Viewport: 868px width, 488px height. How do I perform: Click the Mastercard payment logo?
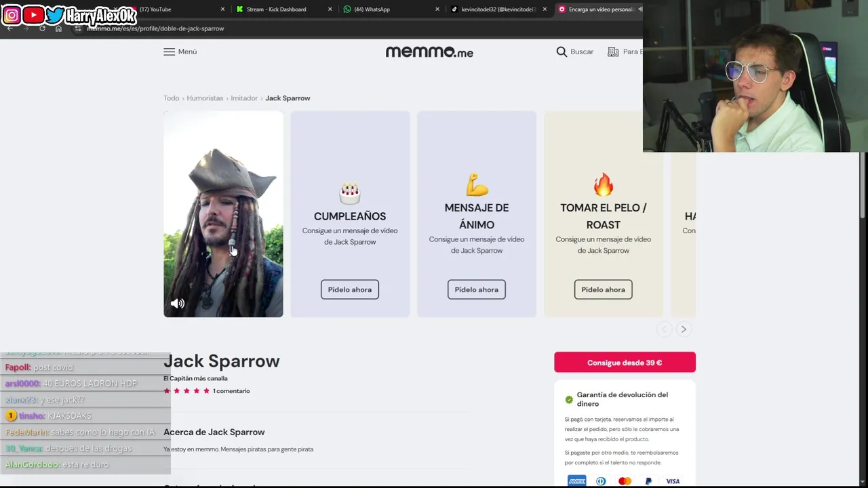[625, 481]
